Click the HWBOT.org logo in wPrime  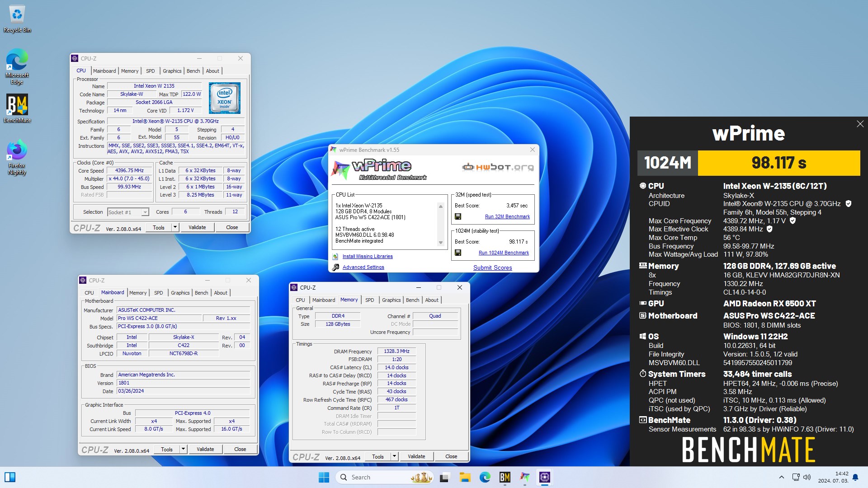[498, 167]
